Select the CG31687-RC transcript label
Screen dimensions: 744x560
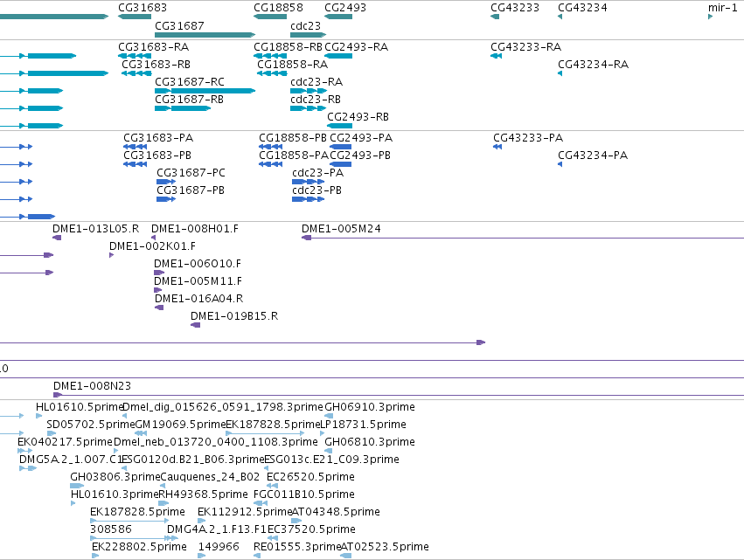click(190, 82)
